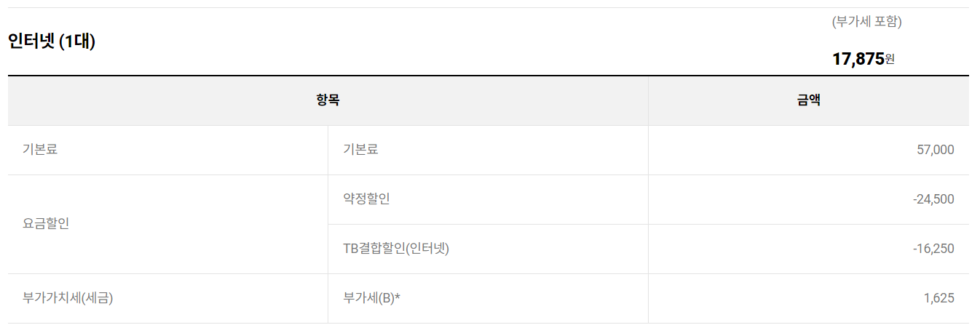Click the (부가세 포함) label

click(x=866, y=22)
